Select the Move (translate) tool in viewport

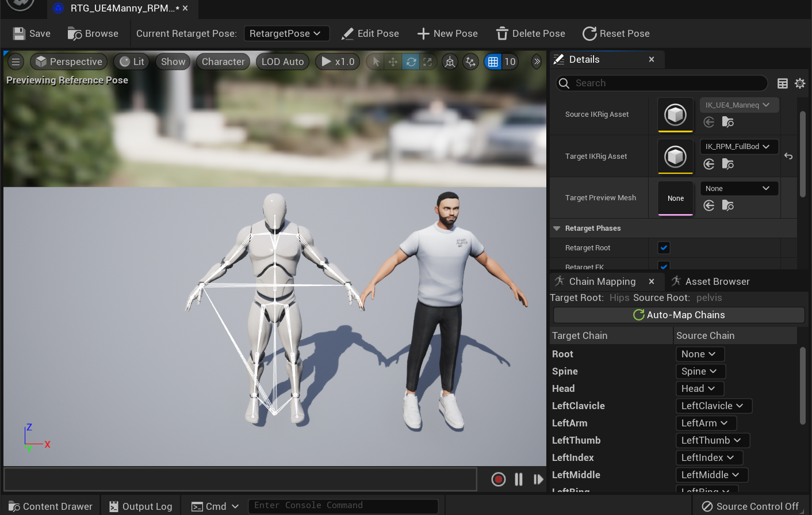(392, 62)
